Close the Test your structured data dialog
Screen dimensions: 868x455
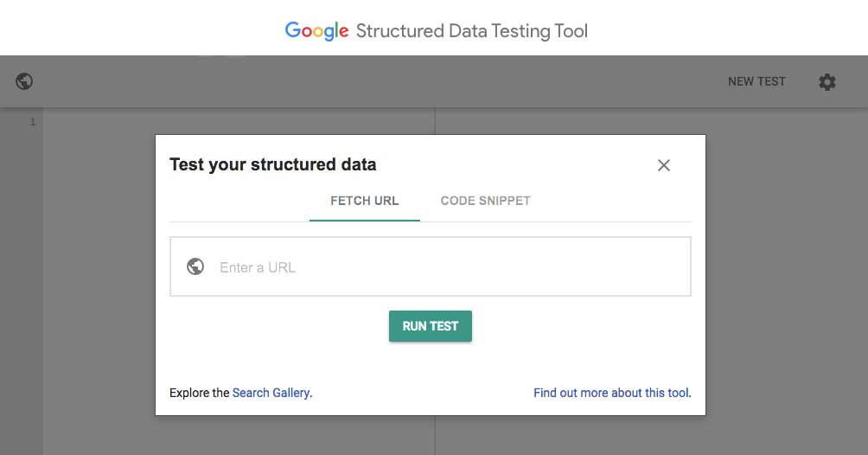point(664,165)
